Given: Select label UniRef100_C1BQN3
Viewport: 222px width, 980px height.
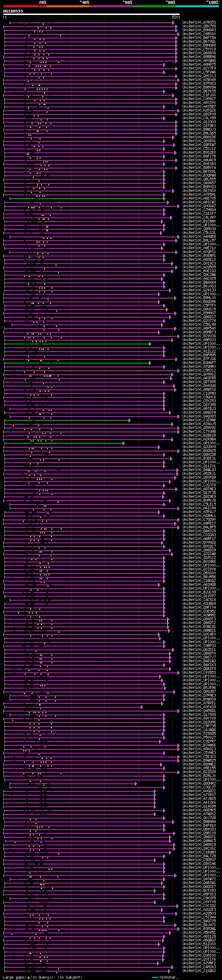Looking at the screenshot, I should tap(199, 852).
